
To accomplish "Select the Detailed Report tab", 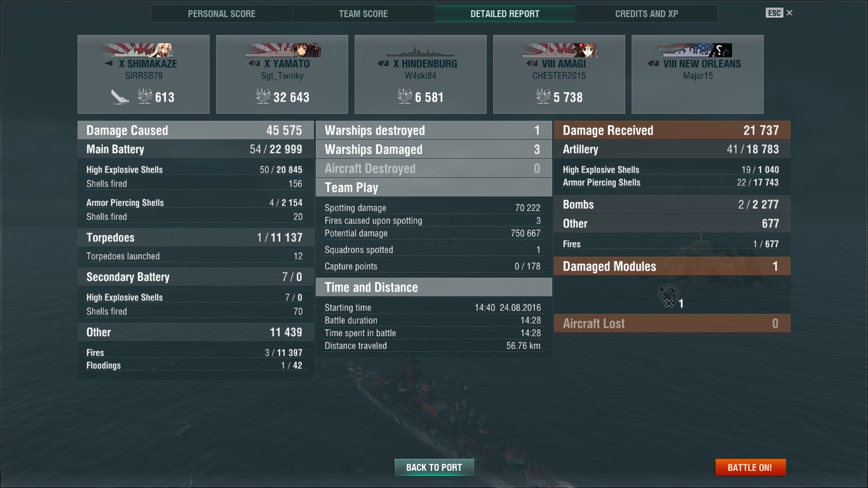I will click(x=505, y=13).
